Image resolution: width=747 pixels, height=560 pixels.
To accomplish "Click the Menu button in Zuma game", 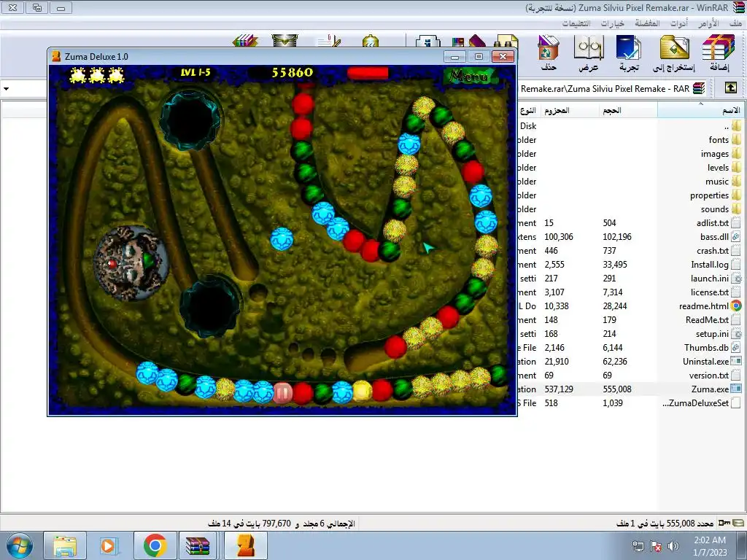I will (470, 75).
